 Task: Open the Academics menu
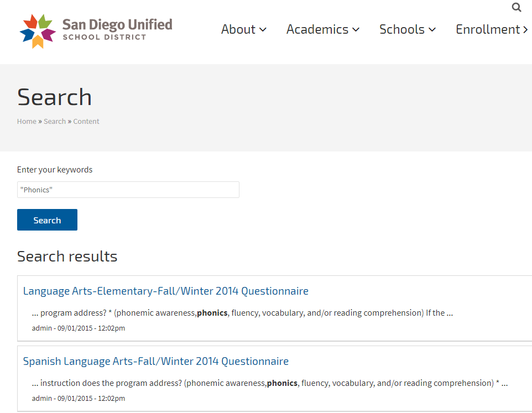pyautogui.click(x=317, y=29)
